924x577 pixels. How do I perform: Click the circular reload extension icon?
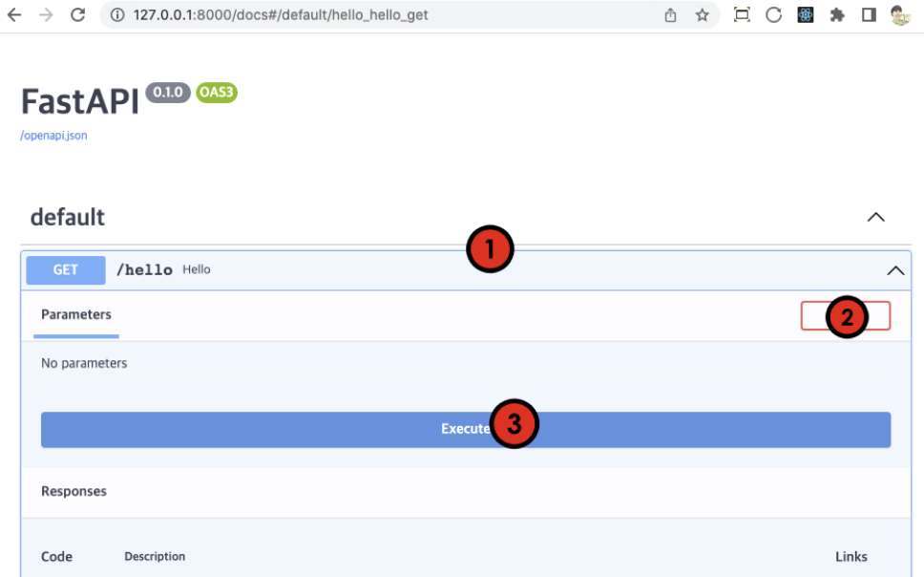point(774,14)
